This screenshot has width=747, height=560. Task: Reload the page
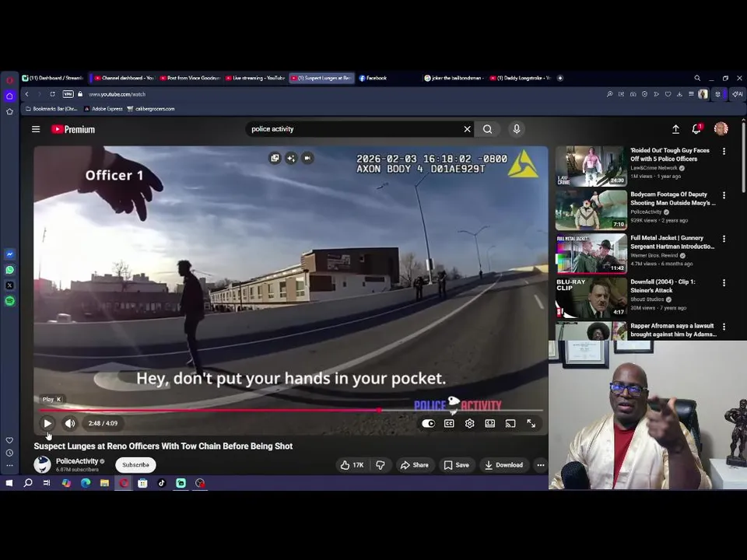pyautogui.click(x=52, y=94)
